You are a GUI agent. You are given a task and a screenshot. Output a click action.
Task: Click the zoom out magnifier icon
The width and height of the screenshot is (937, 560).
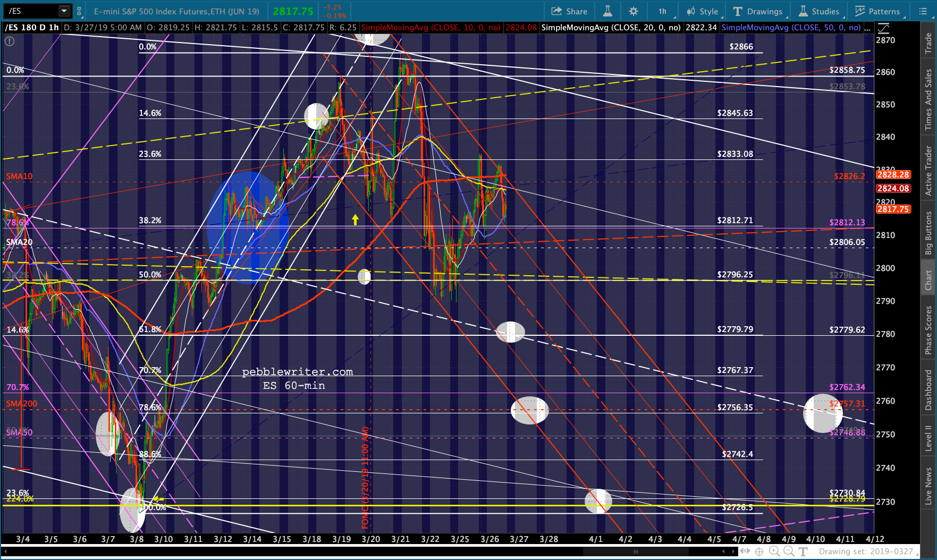click(789, 551)
